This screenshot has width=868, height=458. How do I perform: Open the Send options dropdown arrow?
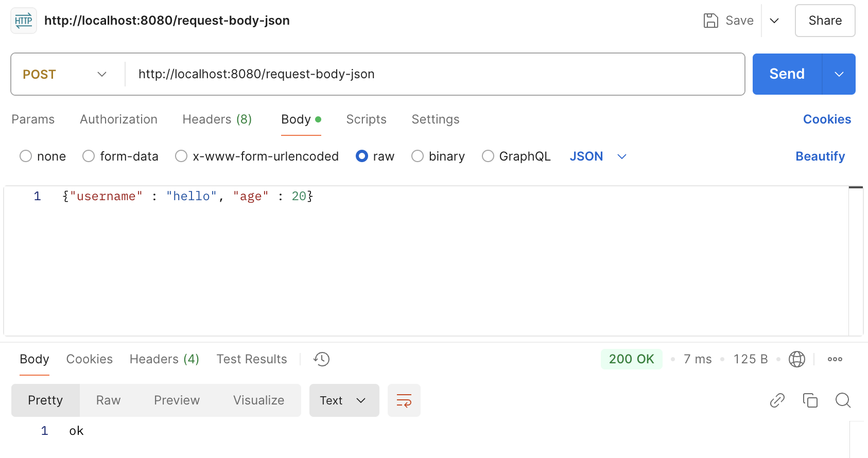839,74
